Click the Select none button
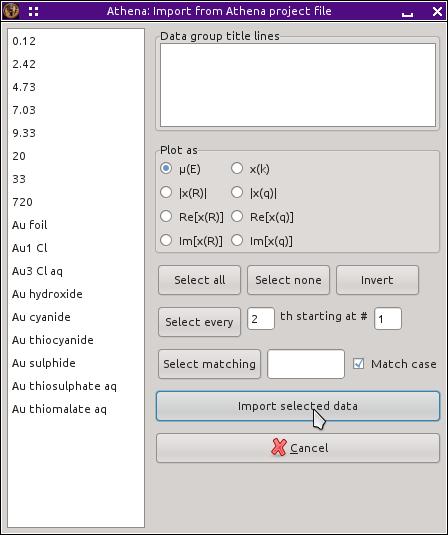The height and width of the screenshot is (535, 448). (288, 280)
